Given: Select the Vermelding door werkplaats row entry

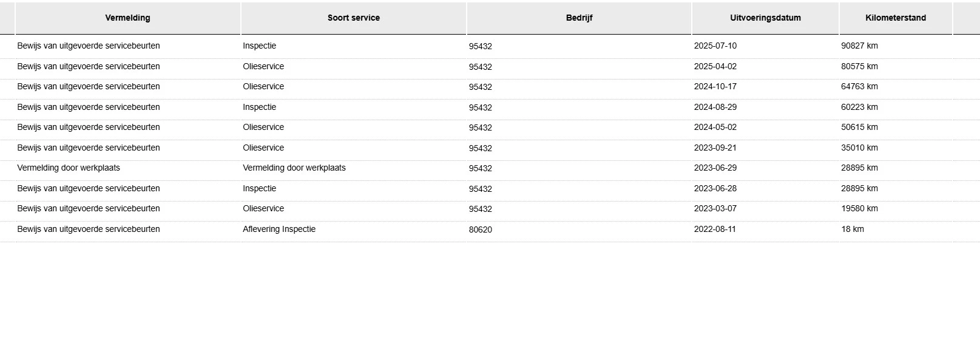Looking at the screenshot, I should [69, 168].
